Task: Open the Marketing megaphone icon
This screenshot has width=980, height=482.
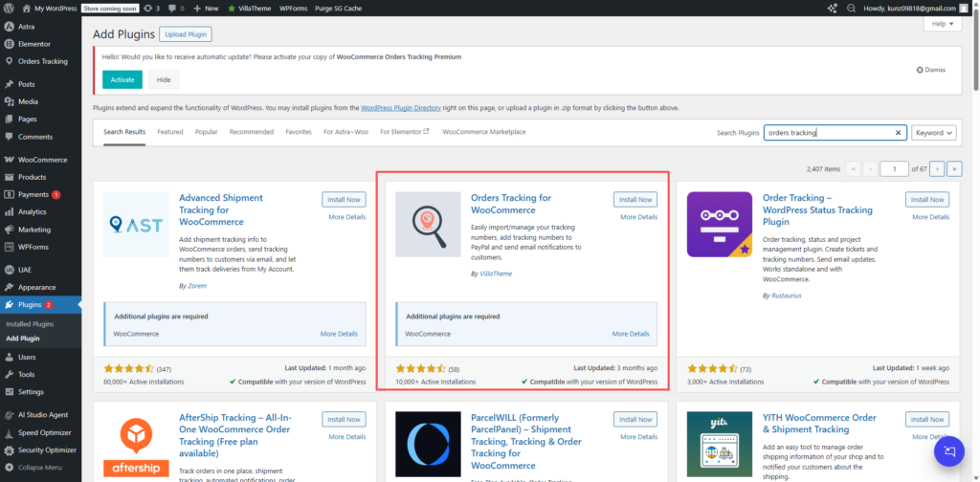Action: coord(9,230)
